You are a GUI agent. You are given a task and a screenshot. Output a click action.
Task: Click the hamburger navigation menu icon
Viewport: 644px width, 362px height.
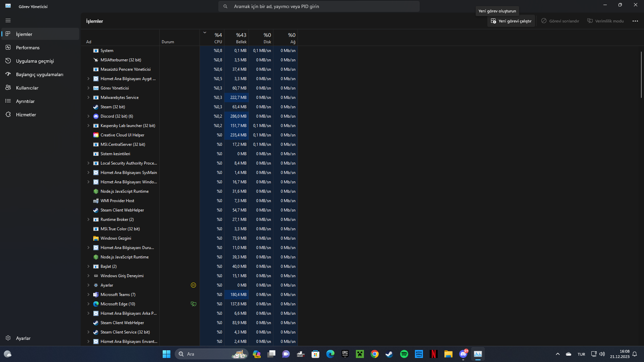tap(8, 20)
